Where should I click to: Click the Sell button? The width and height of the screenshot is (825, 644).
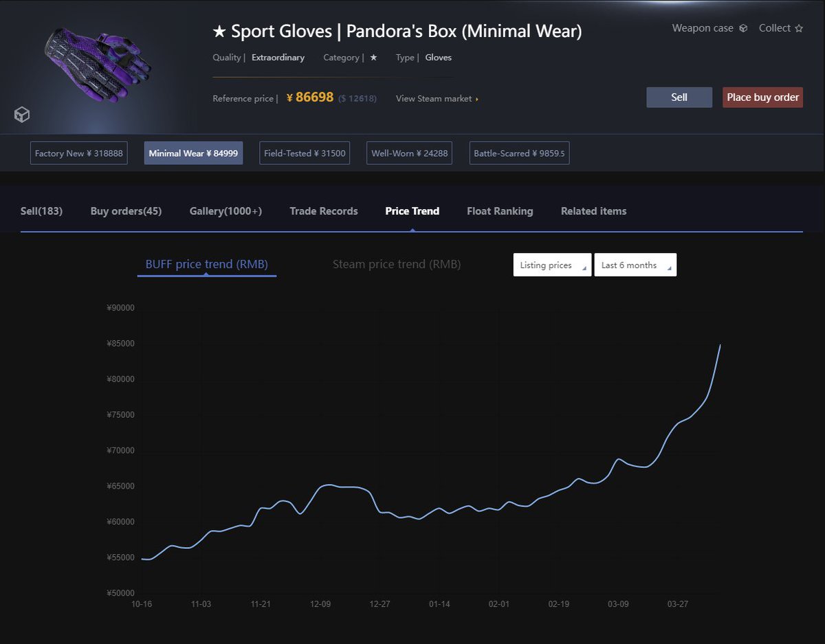click(x=679, y=97)
